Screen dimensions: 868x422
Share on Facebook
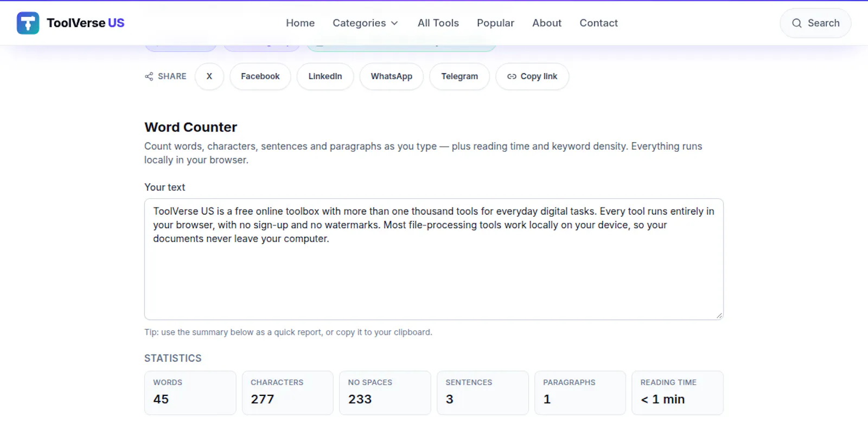click(x=260, y=77)
